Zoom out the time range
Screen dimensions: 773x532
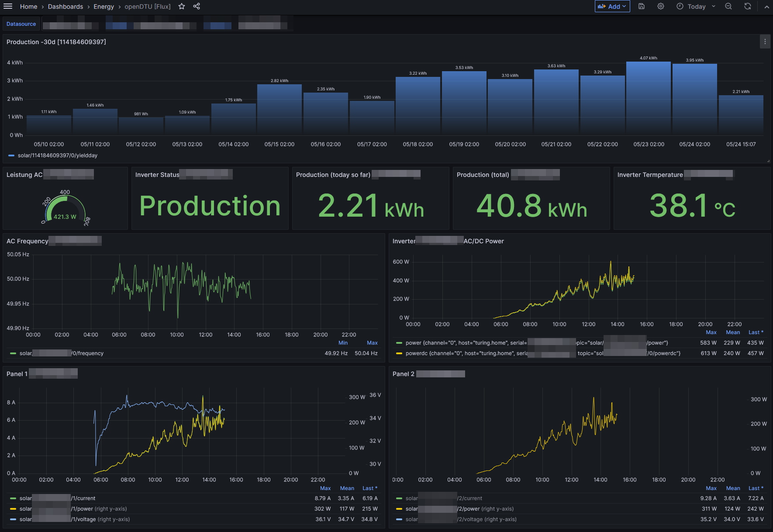tap(728, 7)
